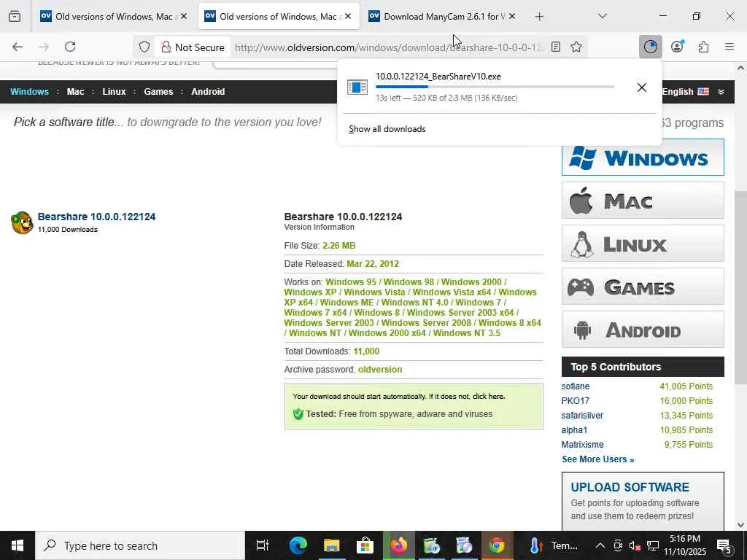Open the notification center icon
Screen dimensions: 747x560
pyautogui.click(x=724, y=546)
